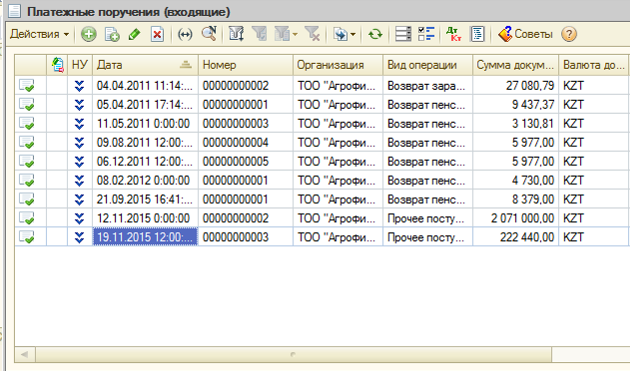Click posted-document icon for 11.05.2011 row
This screenshot has height=371, width=630.
point(27,123)
